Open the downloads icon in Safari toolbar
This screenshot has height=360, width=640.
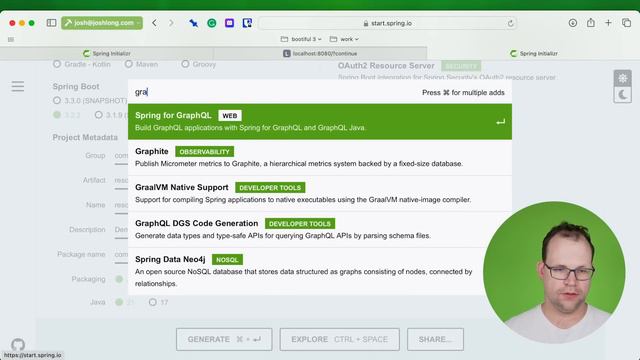[x=573, y=23]
